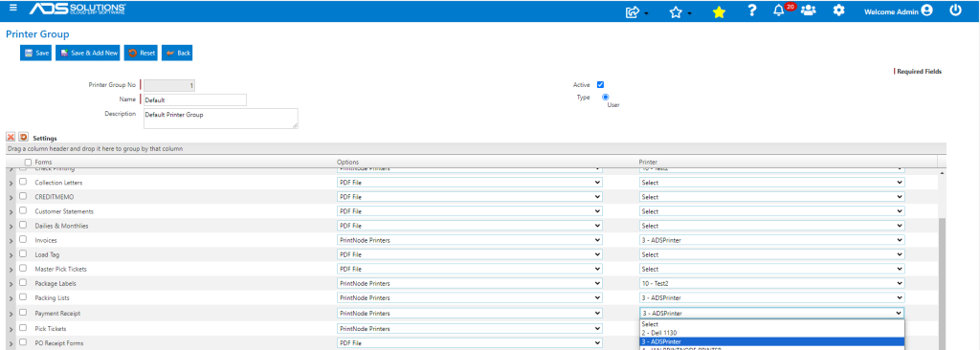Open Options dropdown for PO Receipt Forms
980x350 pixels.
(x=469, y=343)
